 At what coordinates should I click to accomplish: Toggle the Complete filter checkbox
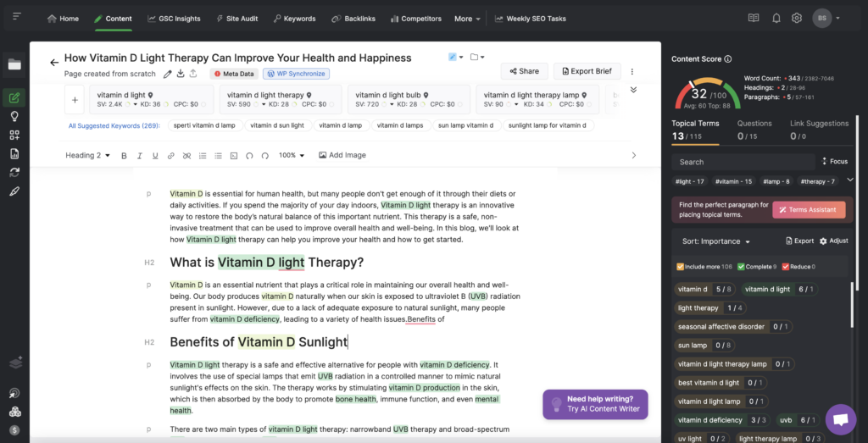743,267
